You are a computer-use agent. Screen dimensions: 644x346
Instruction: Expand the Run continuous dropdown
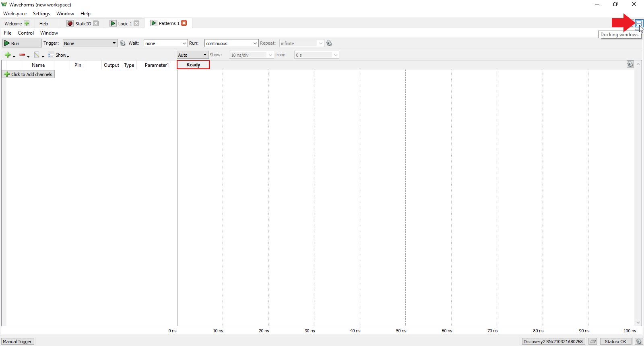pos(231,43)
